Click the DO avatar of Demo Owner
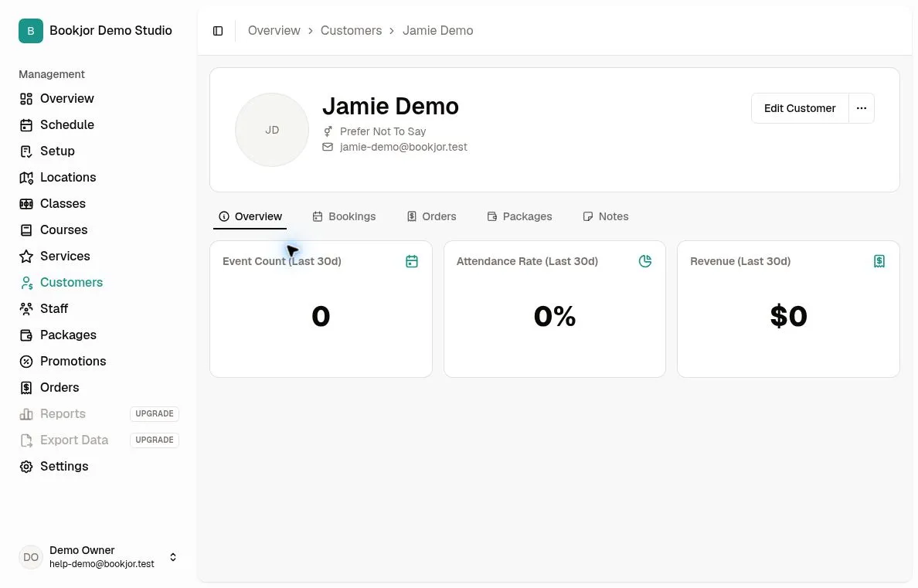The image size is (918, 588). point(30,557)
